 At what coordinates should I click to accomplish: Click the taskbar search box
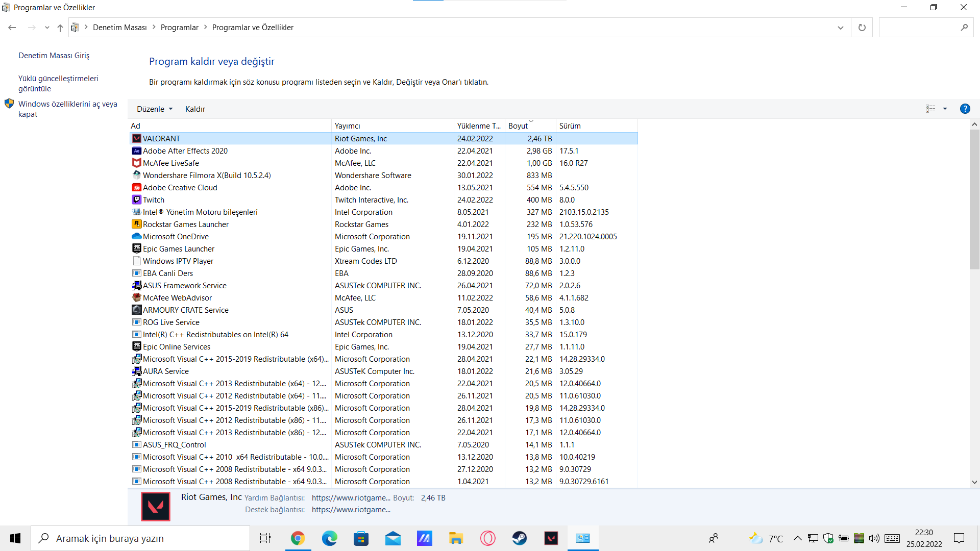click(140, 538)
